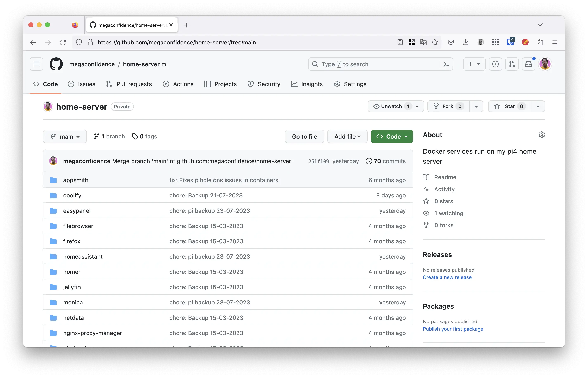588x378 pixels.
Task: Open the green Code dropdown
Action: pyautogui.click(x=391, y=136)
